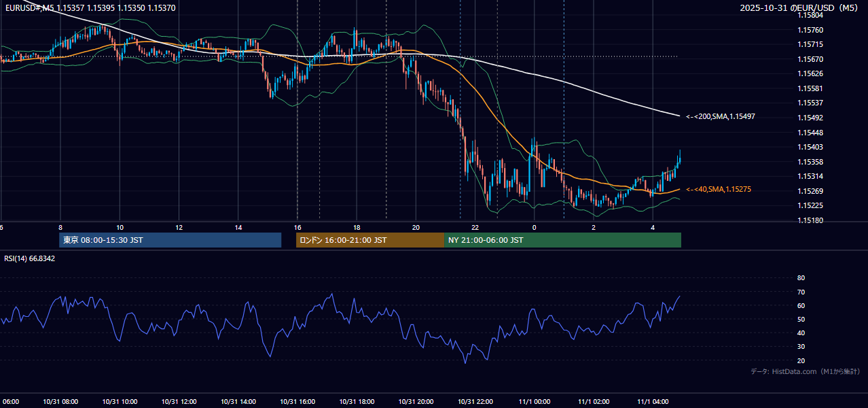Click hour label 16 under price chart
The height and width of the screenshot is (408, 868).
coord(297,227)
